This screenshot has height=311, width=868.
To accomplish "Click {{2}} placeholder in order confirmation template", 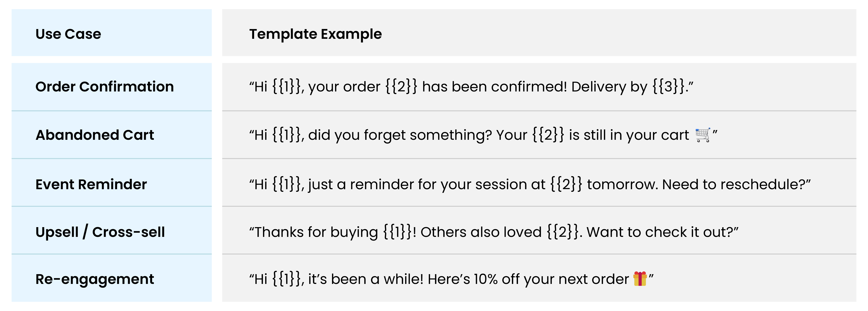I will click(401, 86).
